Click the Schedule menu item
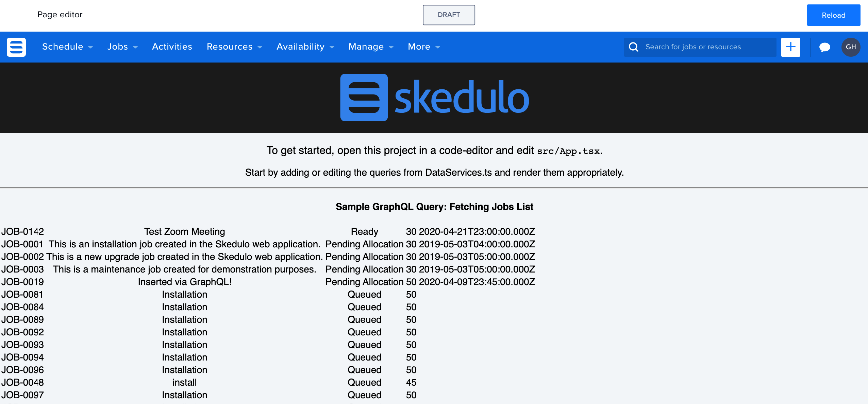This screenshot has height=404, width=868. (63, 47)
